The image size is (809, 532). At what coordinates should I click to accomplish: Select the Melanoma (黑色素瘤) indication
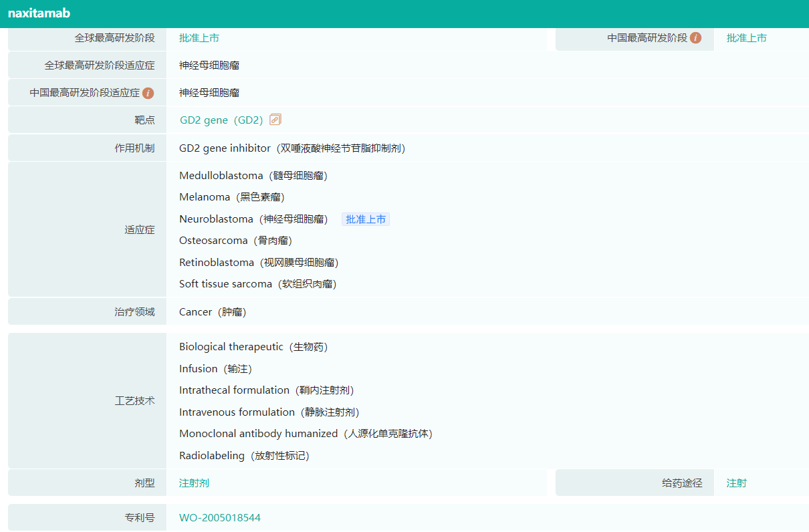[232, 197]
